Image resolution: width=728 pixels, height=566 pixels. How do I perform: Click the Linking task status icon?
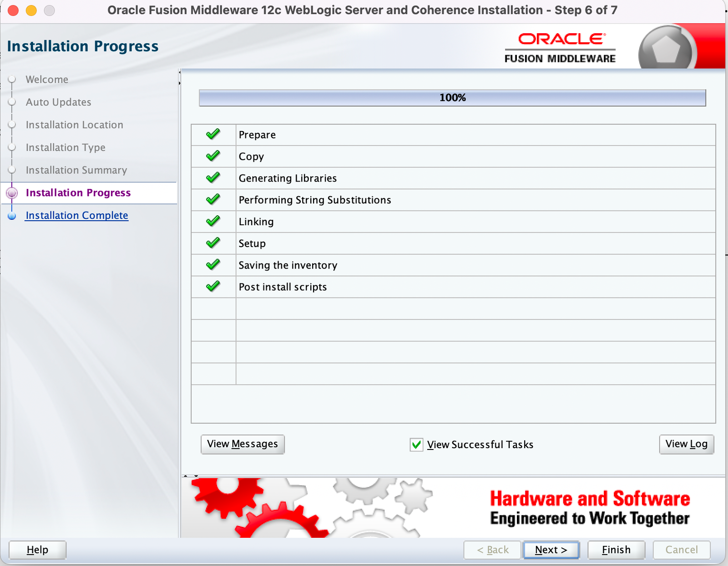coord(213,222)
